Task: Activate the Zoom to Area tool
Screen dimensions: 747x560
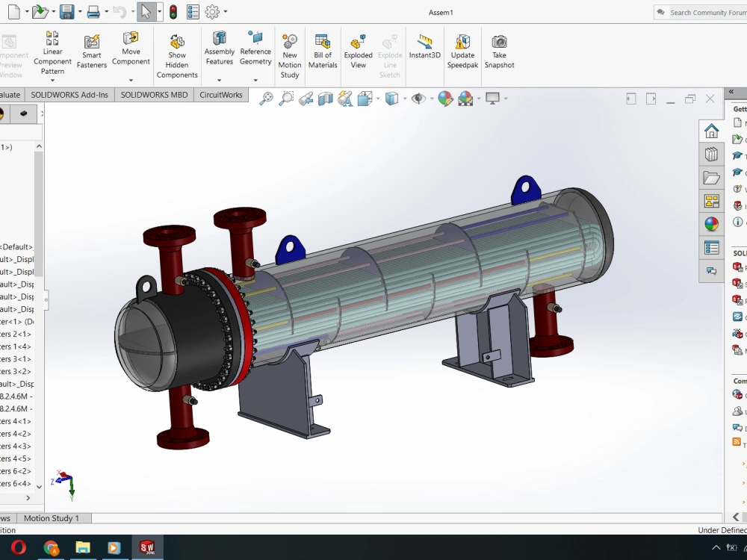Action: tap(285, 99)
